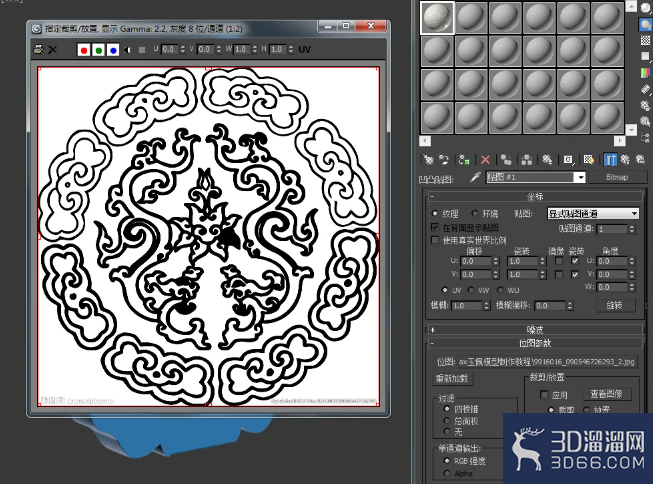This screenshot has height=484, width=653.
Task: Click the 旋转 button
Action: pyautogui.click(x=615, y=305)
